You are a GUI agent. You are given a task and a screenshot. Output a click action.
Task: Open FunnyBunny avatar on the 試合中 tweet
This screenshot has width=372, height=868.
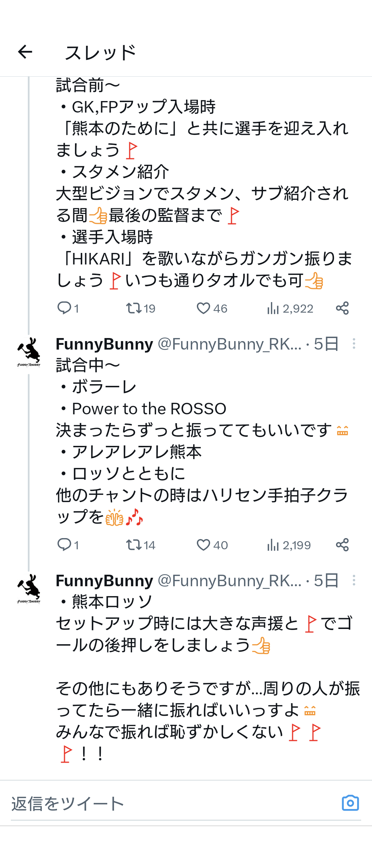(29, 352)
